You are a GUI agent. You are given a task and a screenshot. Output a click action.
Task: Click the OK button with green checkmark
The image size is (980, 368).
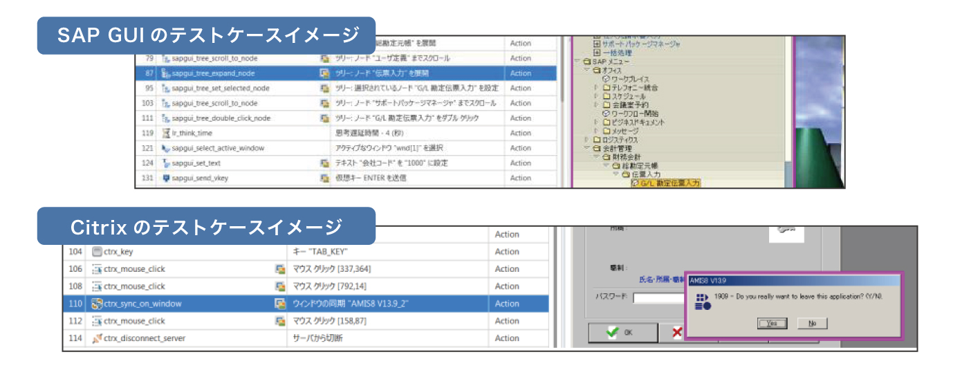click(622, 332)
